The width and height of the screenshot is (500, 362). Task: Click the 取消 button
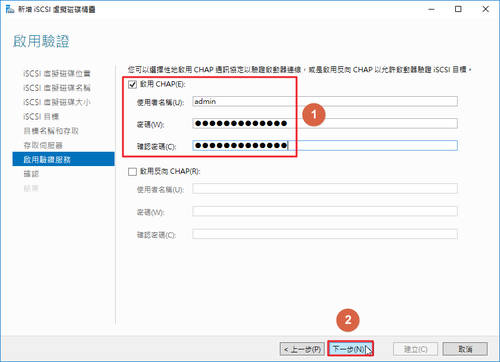[x=465, y=349]
